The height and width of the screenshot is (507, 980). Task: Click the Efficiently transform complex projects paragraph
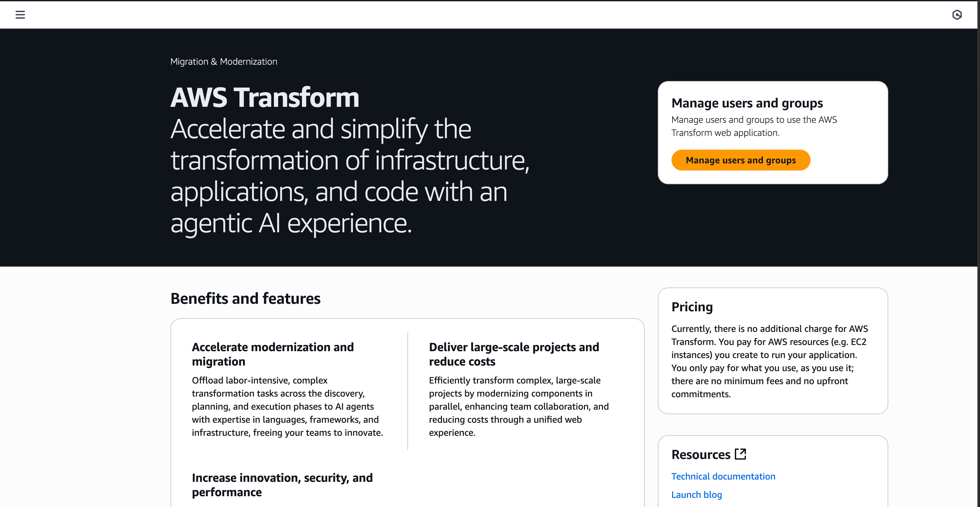coord(518,406)
